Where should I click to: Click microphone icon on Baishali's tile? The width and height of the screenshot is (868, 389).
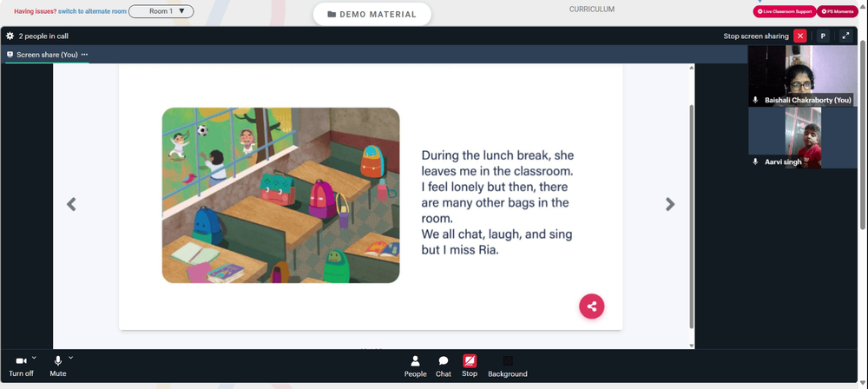click(755, 100)
